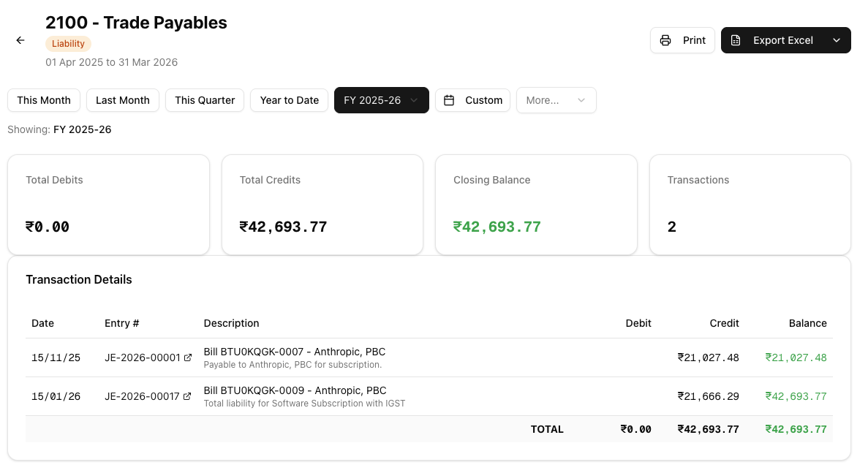Viewport: 868px width, 473px height.
Task: Click the calendar icon beside Custom
Action: [x=450, y=100]
